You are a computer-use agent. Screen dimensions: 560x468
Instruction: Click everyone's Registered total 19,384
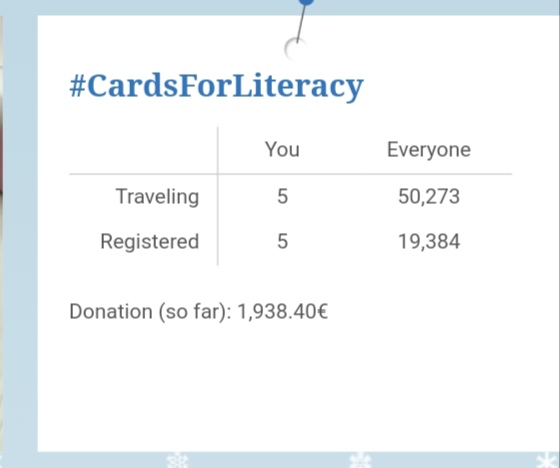[429, 242]
